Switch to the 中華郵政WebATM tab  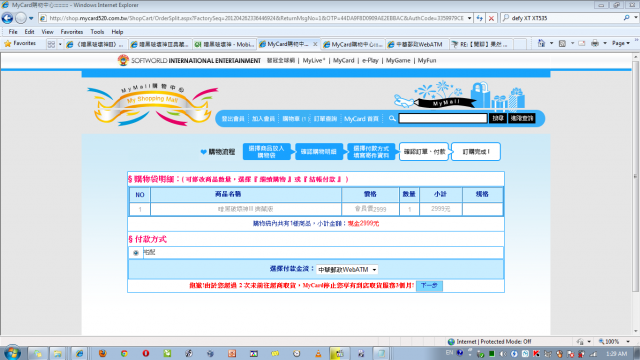pos(416,44)
